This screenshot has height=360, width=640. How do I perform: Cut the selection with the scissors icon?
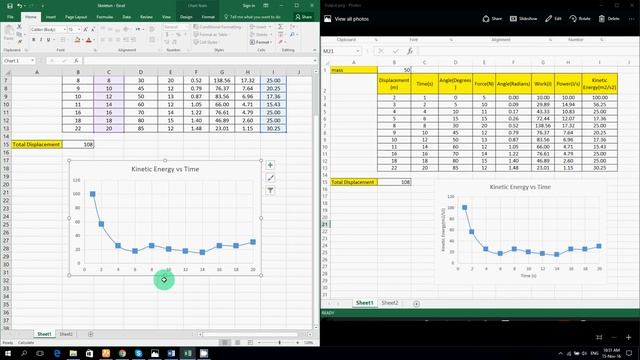point(19,27)
